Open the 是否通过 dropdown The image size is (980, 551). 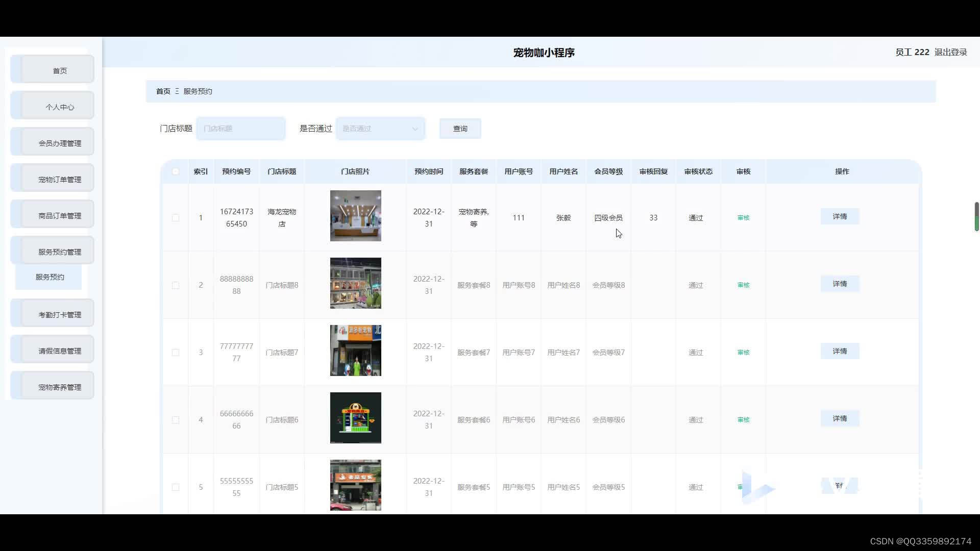point(380,129)
